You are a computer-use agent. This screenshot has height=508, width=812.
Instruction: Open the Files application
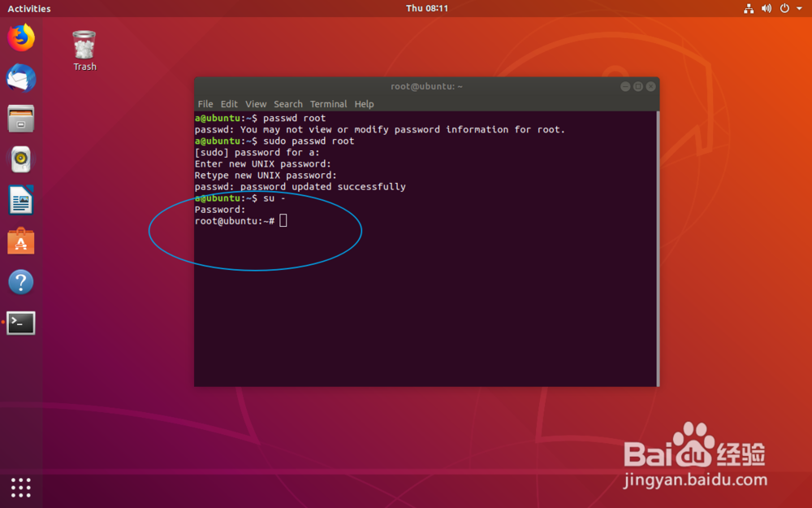click(20, 119)
